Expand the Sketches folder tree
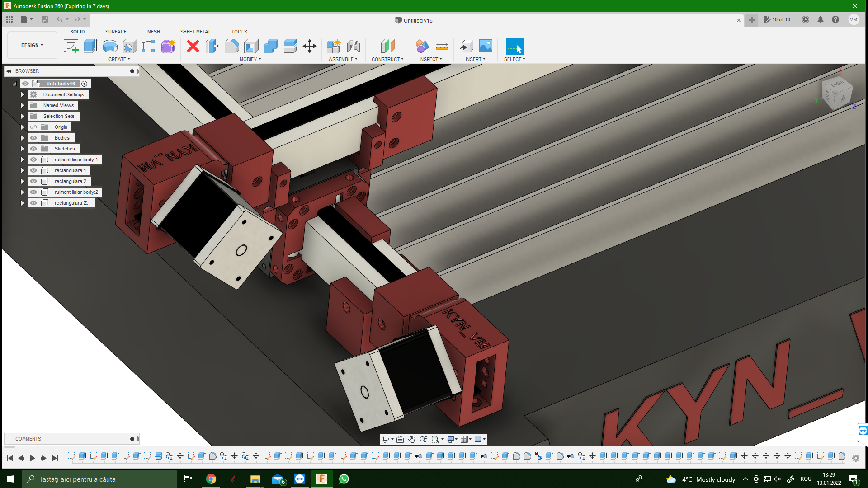 click(22, 149)
